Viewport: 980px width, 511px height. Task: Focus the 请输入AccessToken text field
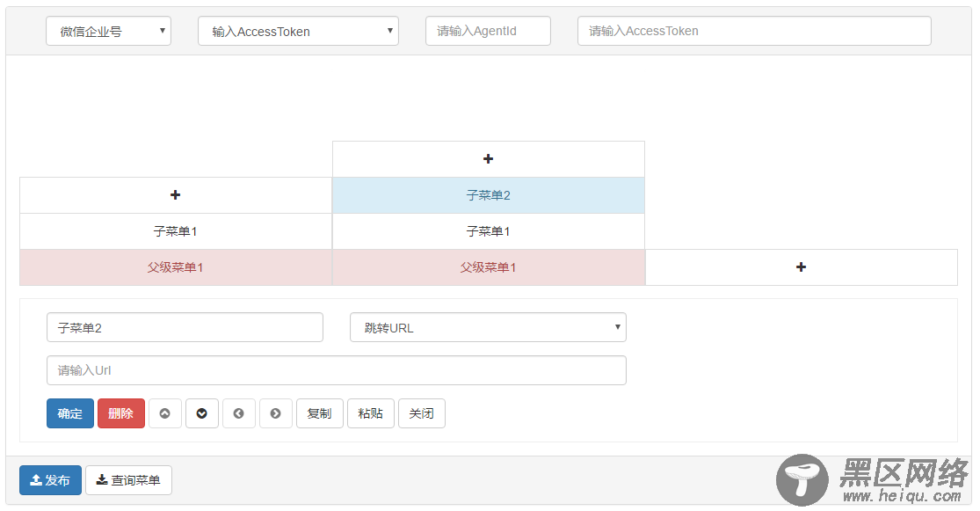754,32
